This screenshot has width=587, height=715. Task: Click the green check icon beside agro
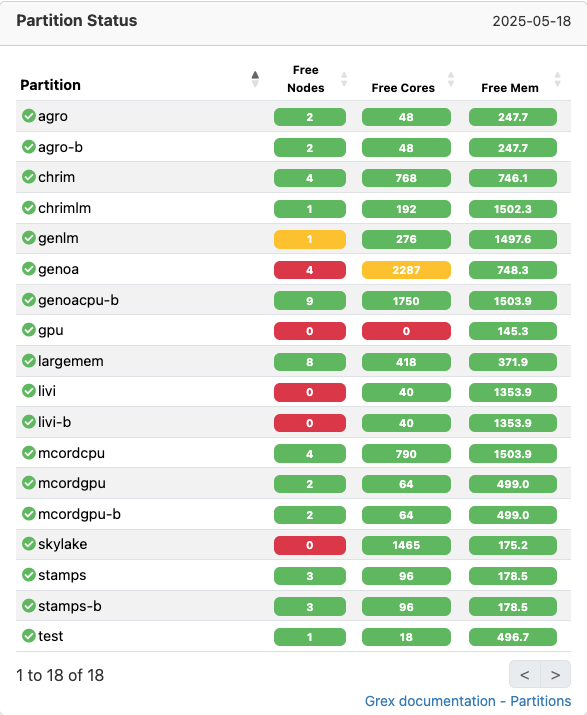tap(29, 116)
